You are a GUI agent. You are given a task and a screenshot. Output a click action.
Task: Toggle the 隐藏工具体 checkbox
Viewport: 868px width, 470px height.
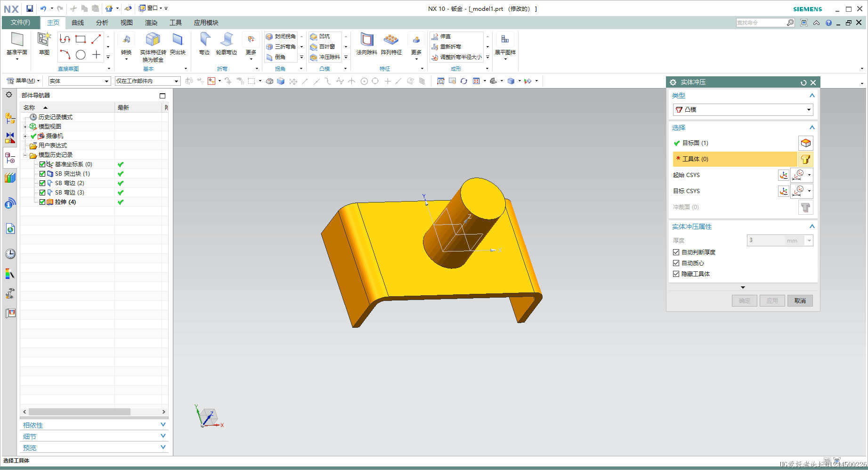tap(676, 274)
